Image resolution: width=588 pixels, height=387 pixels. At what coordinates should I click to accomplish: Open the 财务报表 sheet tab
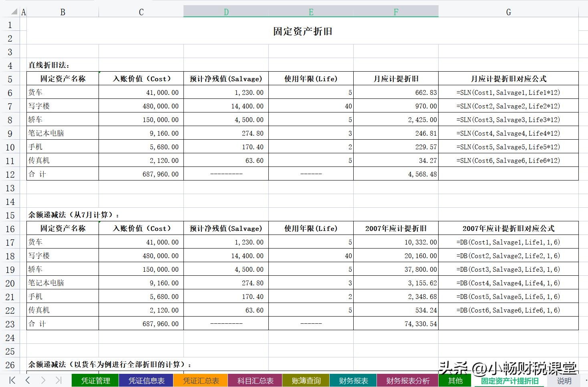point(353,381)
